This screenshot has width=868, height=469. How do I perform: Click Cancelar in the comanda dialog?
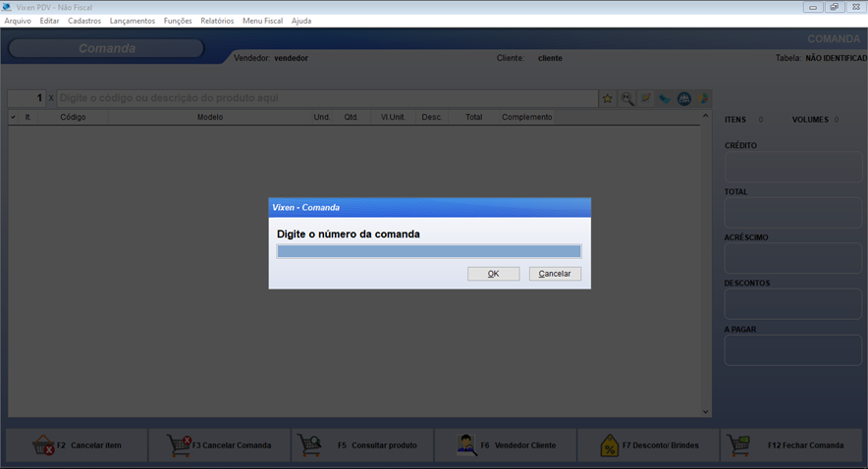(x=555, y=274)
